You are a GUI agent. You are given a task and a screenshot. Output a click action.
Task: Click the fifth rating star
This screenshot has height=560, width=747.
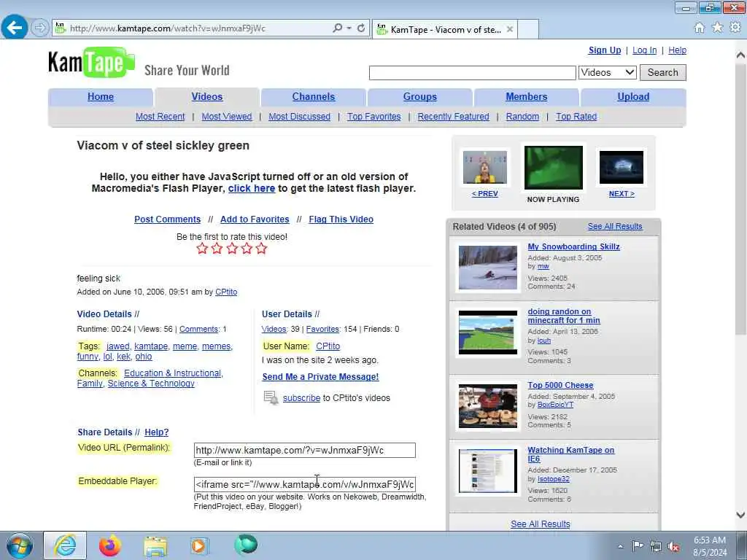261,248
